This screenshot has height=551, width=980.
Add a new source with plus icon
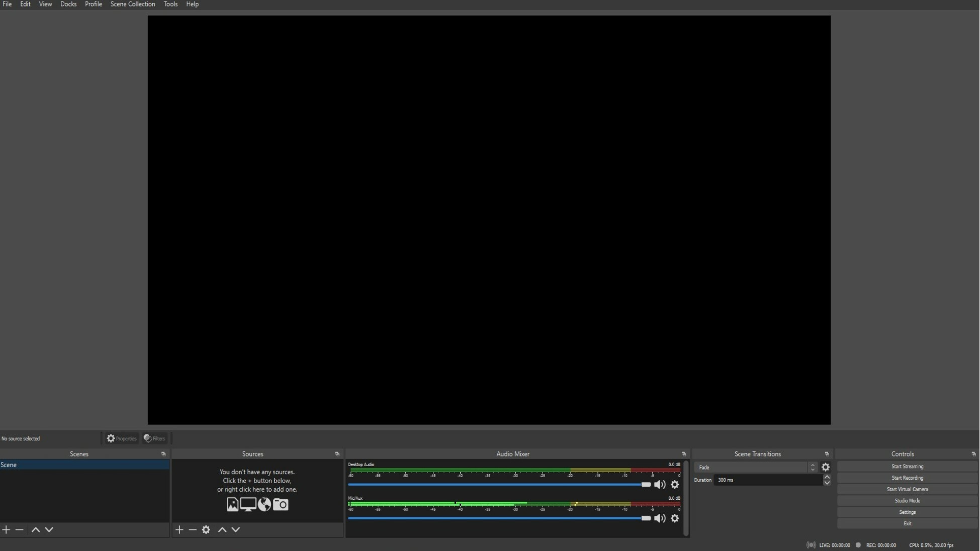[179, 529]
